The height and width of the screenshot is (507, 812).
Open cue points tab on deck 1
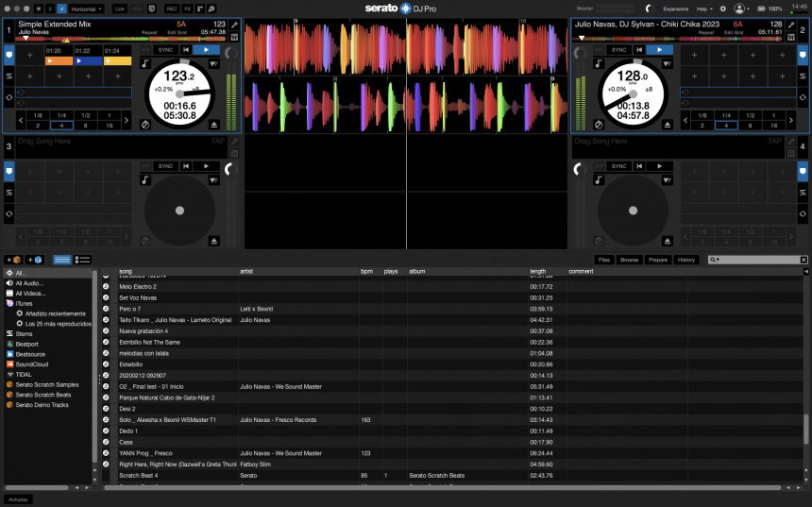tap(9, 55)
